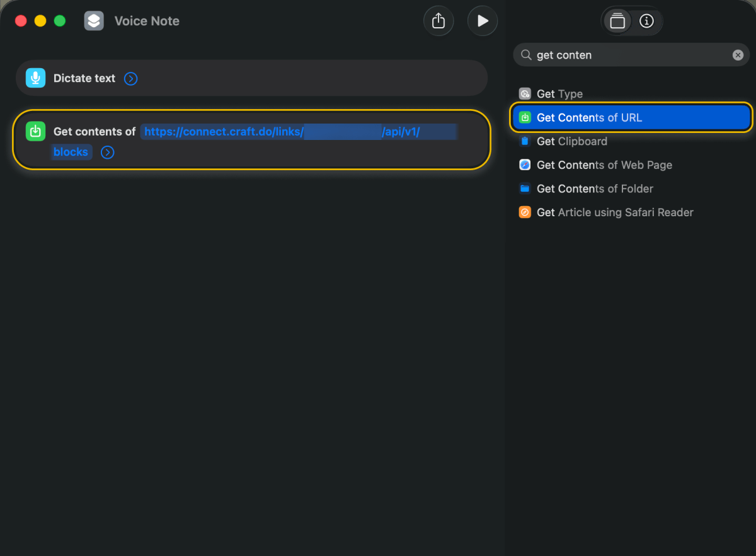Image resolution: width=756 pixels, height=556 pixels.
Task: Click the green Get Contents icon in the action
Action: 35,131
